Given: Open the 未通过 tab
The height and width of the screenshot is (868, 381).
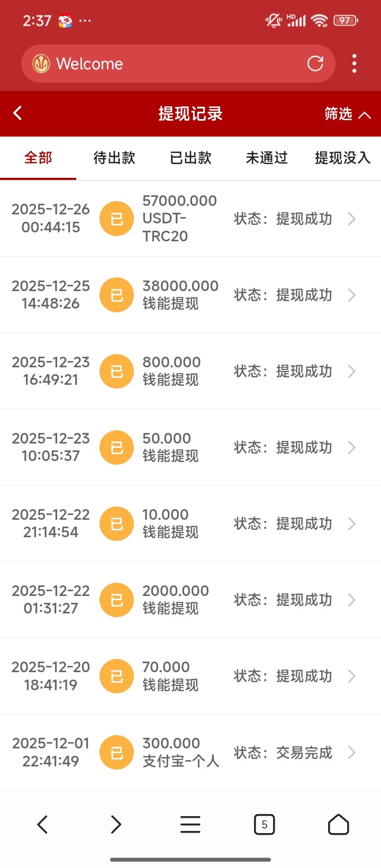Looking at the screenshot, I should (267, 158).
